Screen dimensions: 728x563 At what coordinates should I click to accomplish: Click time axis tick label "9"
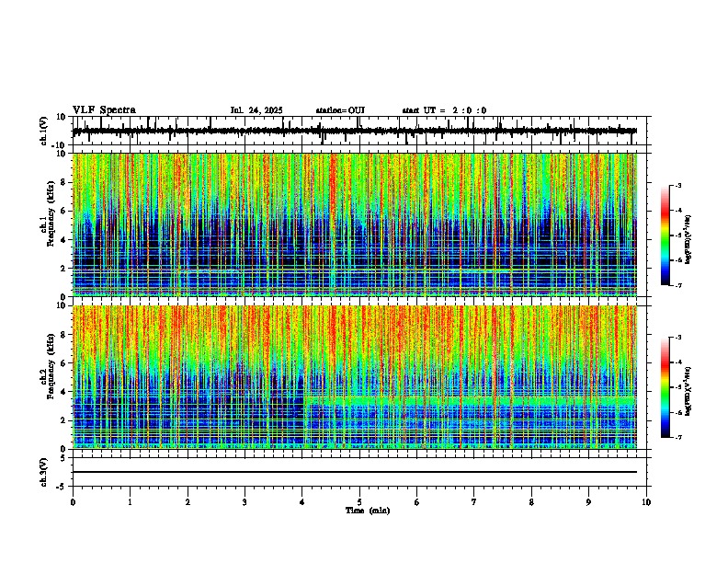(588, 502)
